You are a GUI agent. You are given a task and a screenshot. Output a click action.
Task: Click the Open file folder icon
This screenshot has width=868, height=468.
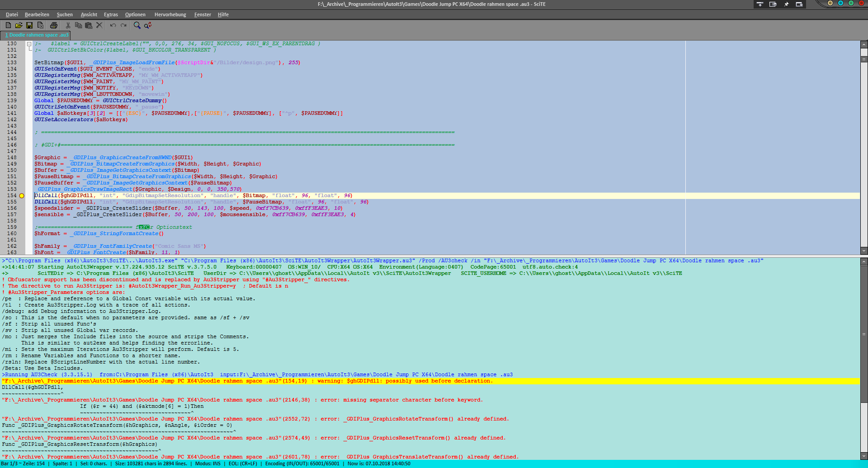click(x=19, y=25)
